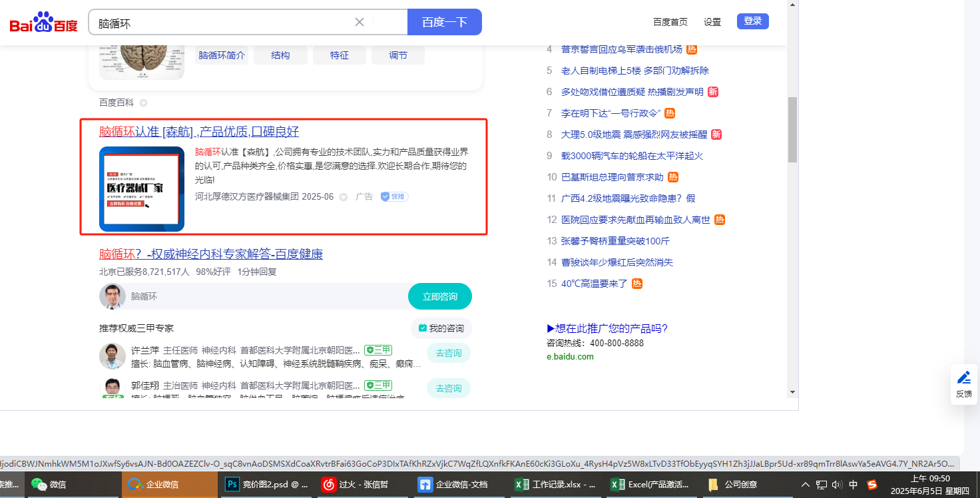Clear the search box with the X icon
980x498 pixels.
click(360, 22)
